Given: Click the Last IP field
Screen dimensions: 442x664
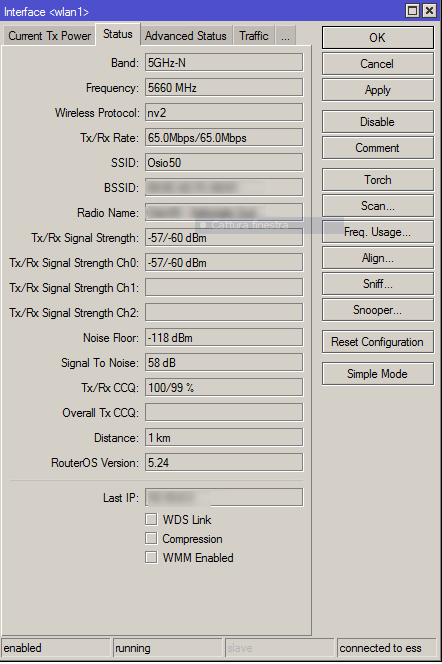Looking at the screenshot, I should pos(224,497).
